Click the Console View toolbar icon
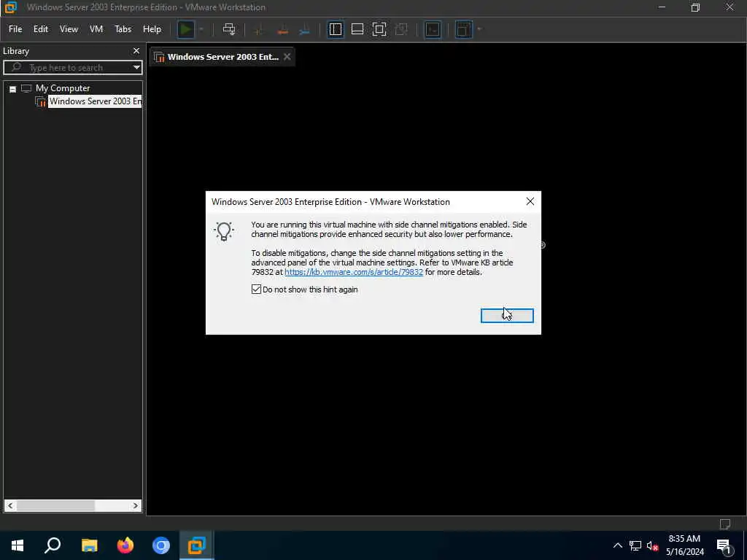This screenshot has width=747, height=560. coord(433,29)
